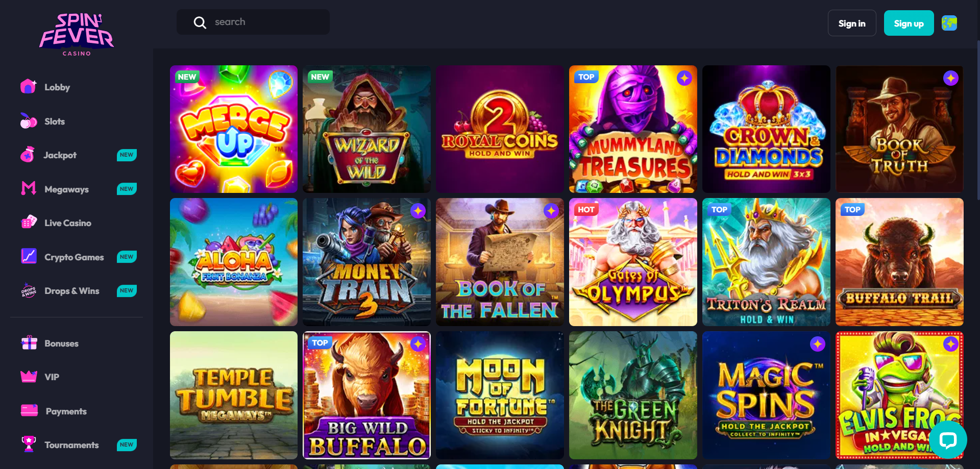Open the live chat bubble icon
This screenshot has width=980, height=469.
[x=948, y=439]
